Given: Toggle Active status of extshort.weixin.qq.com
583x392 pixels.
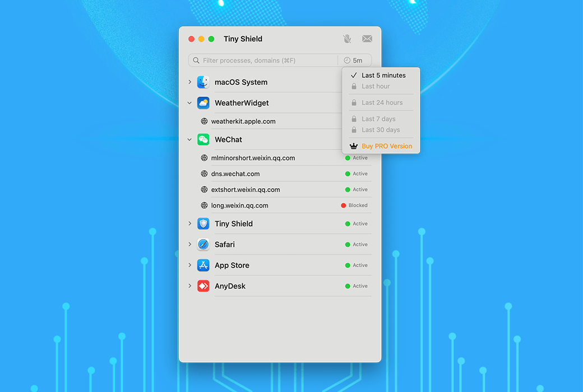Looking at the screenshot, I should coord(356,189).
